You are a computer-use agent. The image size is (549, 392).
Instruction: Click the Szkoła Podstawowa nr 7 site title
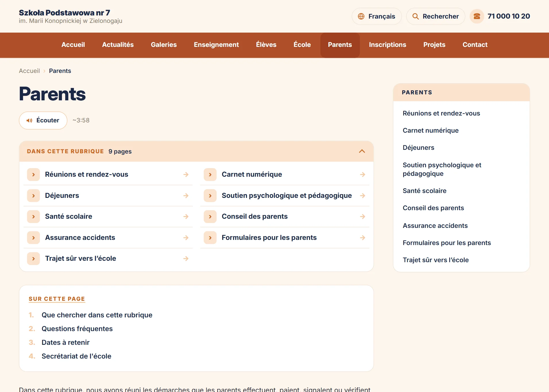click(65, 13)
